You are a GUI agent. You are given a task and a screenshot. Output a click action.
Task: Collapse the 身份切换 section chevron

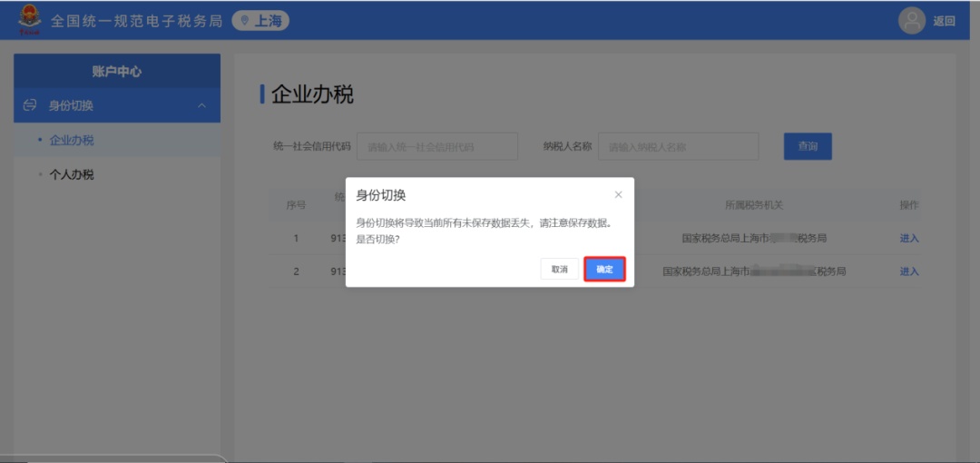[201, 106]
